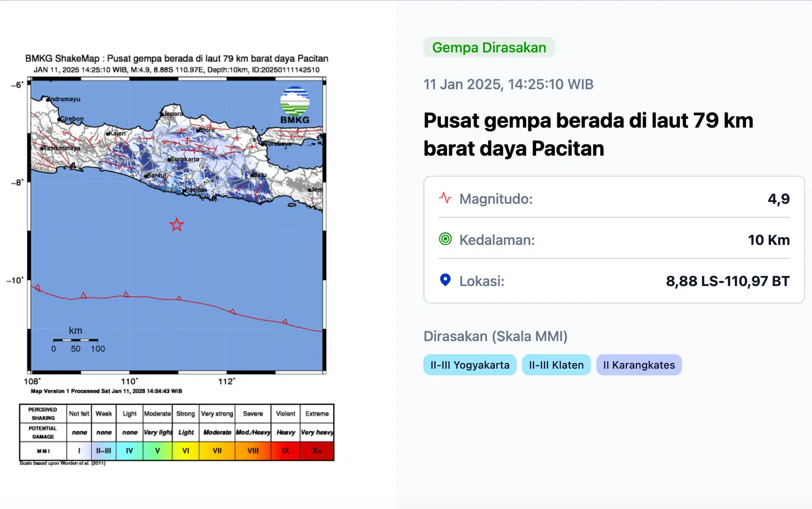Click the BMKG logo on the map
The image size is (812, 509).
click(x=295, y=105)
